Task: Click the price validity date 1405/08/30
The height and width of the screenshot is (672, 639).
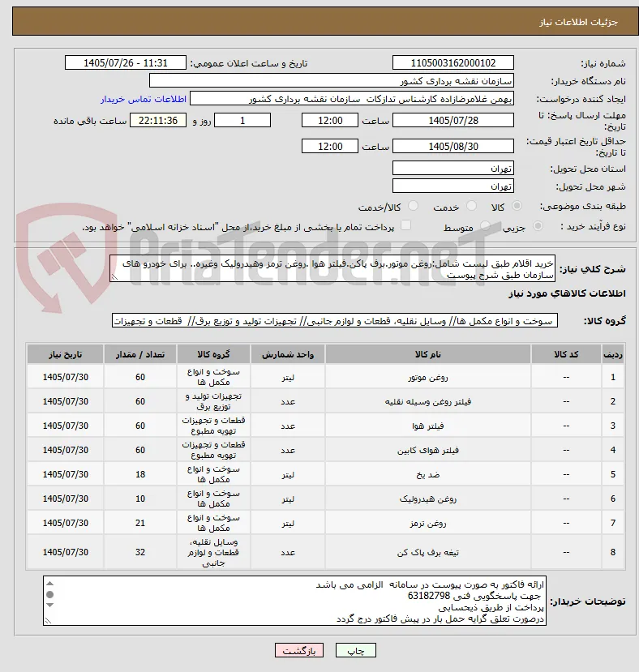Action: click(x=452, y=147)
